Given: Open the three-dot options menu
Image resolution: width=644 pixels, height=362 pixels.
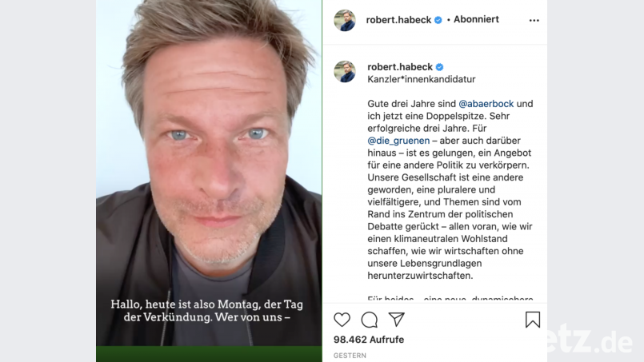Looking at the screenshot, I should coord(534,20).
